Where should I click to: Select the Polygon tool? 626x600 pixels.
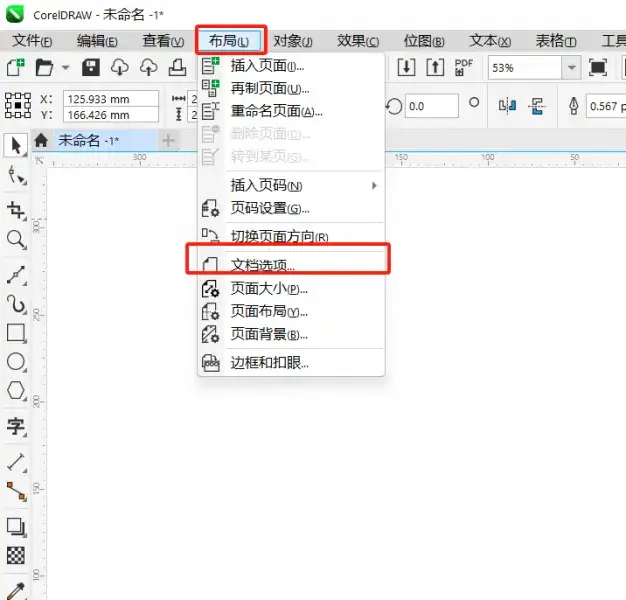tap(16, 390)
